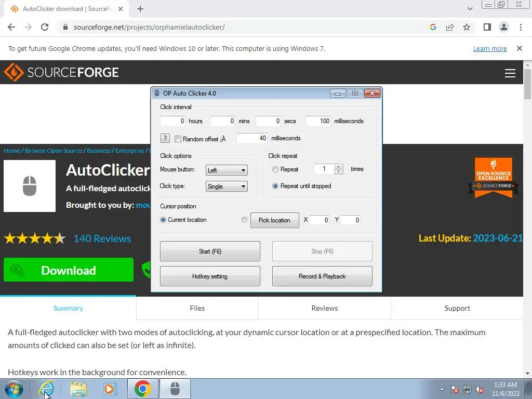The height and width of the screenshot is (399, 532).
Task: Switch to the Reviews tab
Action: tap(325, 308)
